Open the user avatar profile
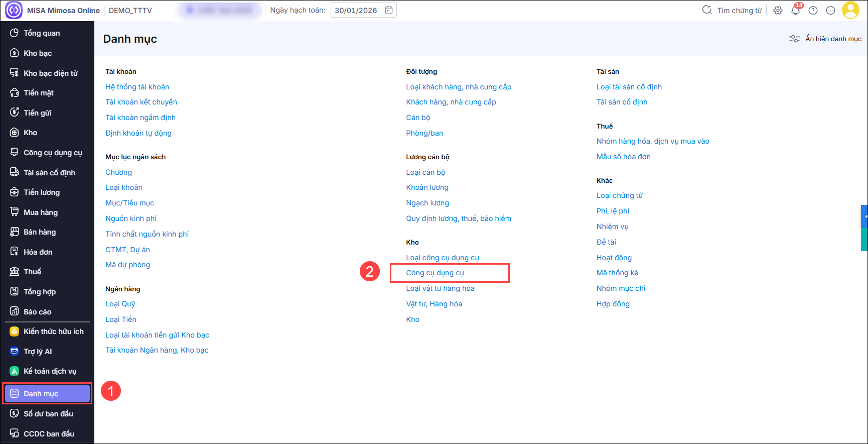 850,10
